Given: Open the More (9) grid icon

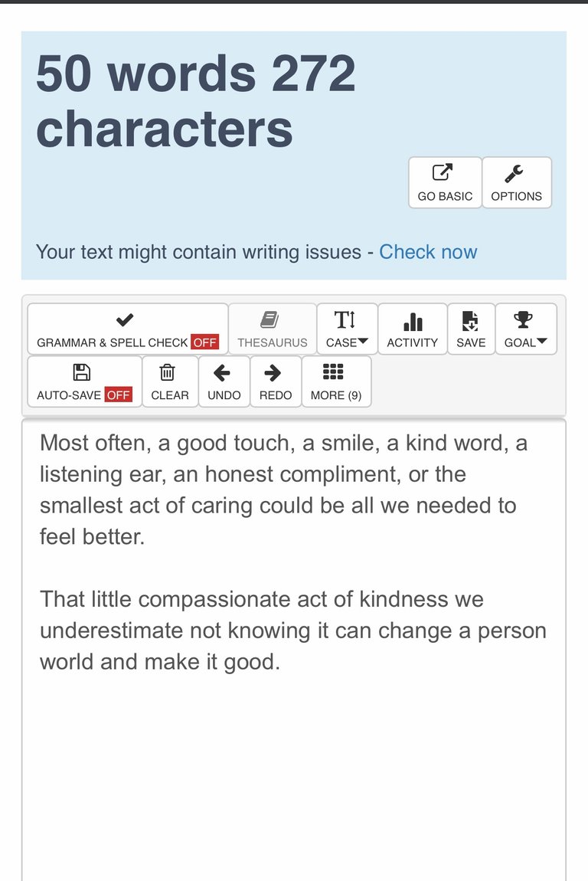Looking at the screenshot, I should [333, 372].
